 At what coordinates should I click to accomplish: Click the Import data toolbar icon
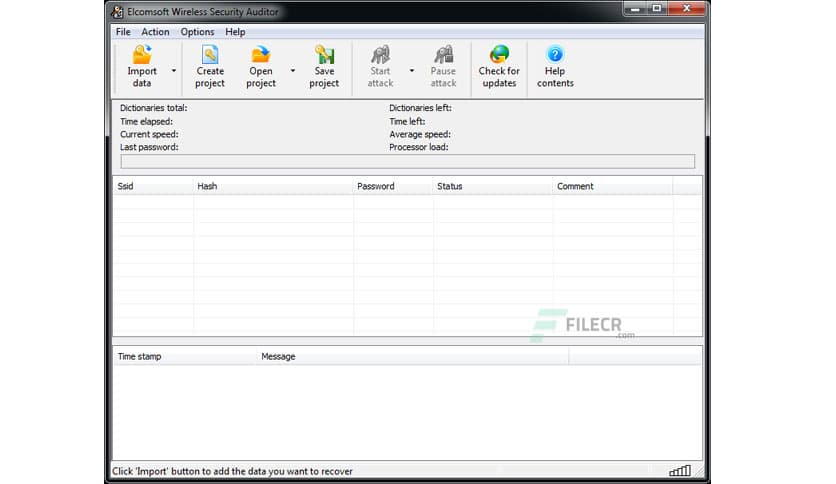[142, 55]
